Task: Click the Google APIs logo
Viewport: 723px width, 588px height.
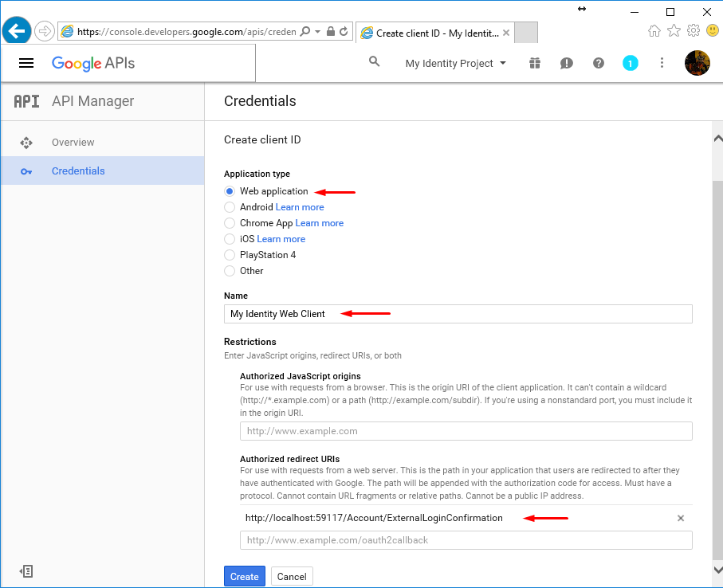Action: (93, 63)
